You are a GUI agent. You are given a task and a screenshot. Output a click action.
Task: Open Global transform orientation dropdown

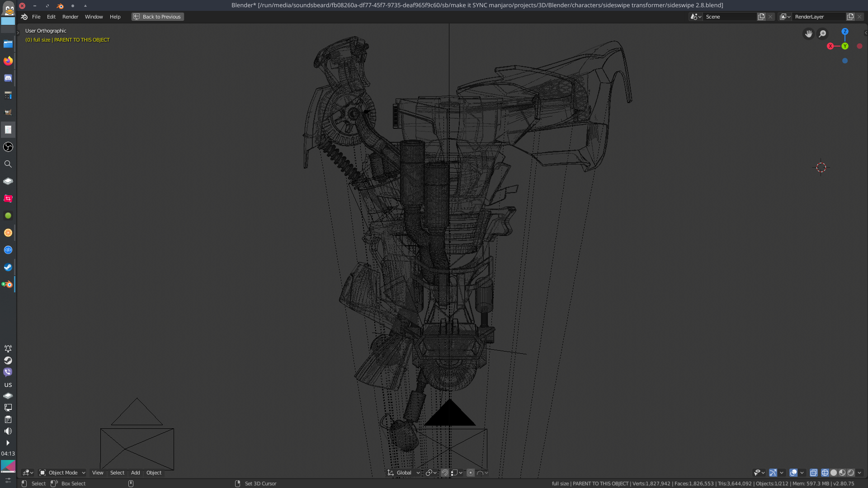click(404, 473)
